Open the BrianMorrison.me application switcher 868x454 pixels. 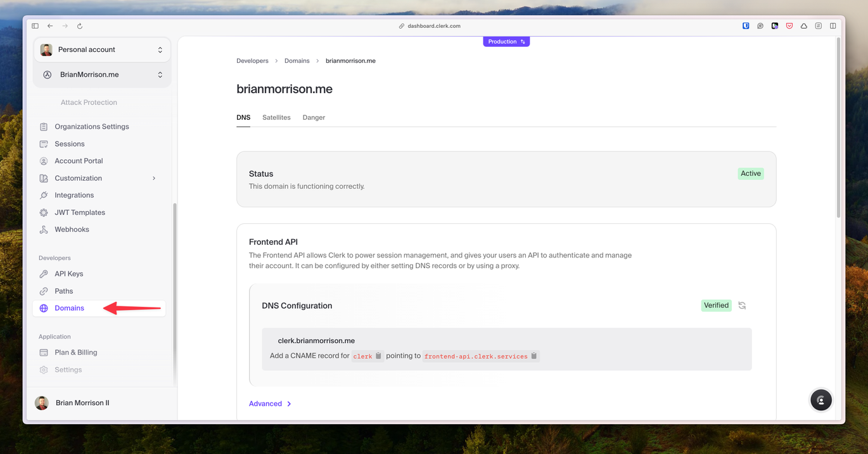click(x=102, y=74)
